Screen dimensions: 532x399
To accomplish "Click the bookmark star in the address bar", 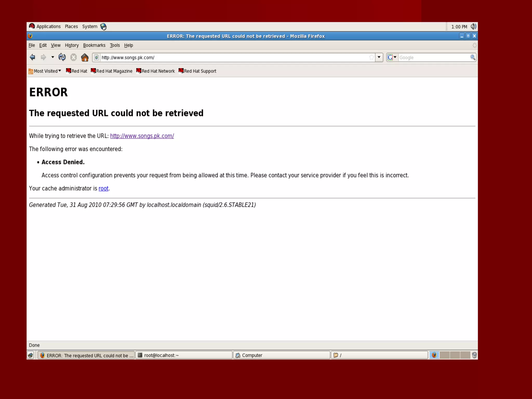I will click(x=371, y=57).
